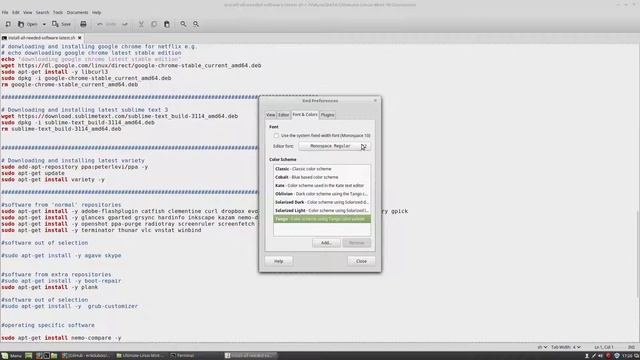This screenshot has height=360, width=640.
Task: Click the network shield tray icon
Action: pyautogui.click(x=617, y=356)
